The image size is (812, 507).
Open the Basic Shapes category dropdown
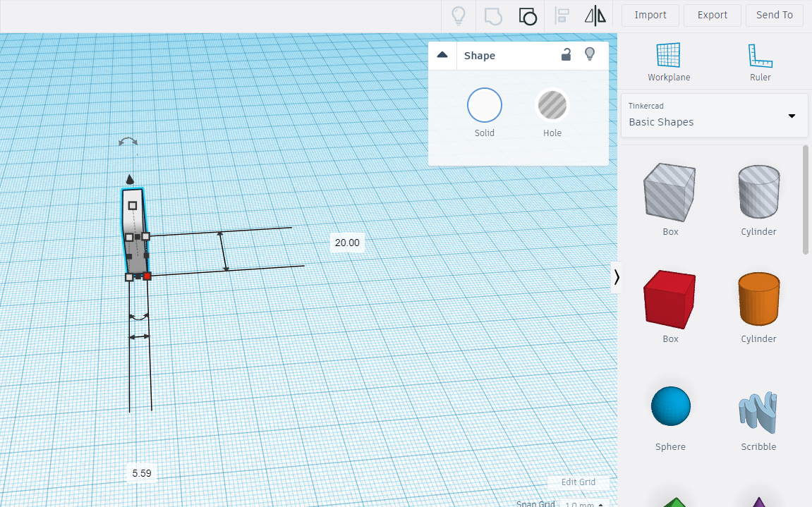click(x=714, y=116)
